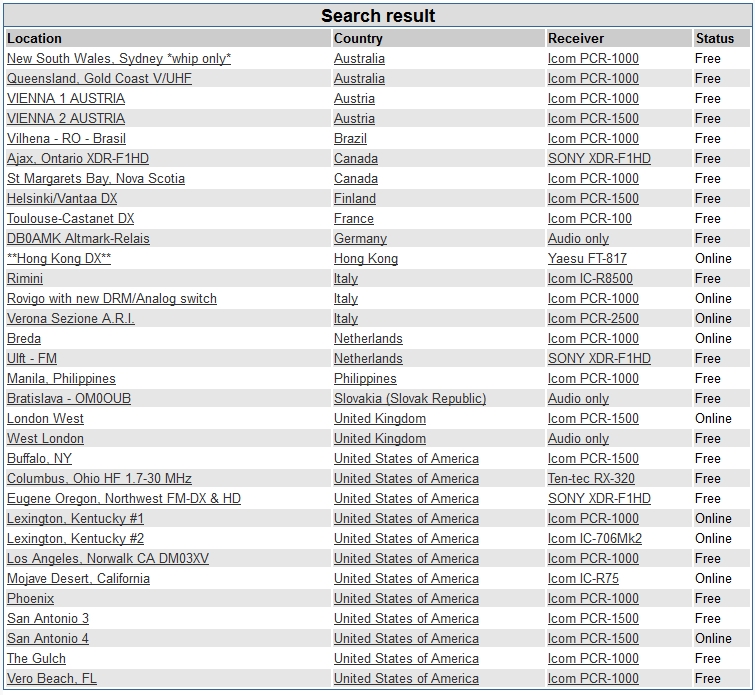Open Eugene Oregon, Northwest FM-DX & HD
This screenshot has height=695, width=755.
(124, 499)
